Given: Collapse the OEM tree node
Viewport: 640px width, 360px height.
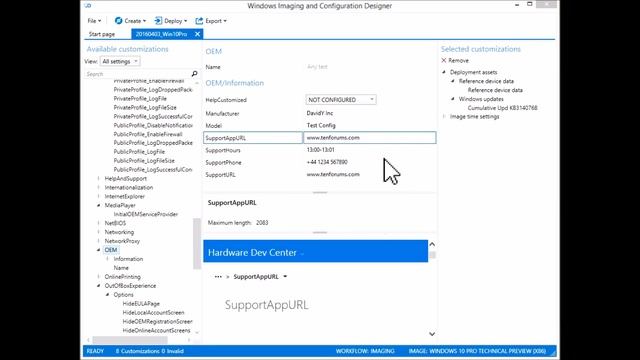Looking at the screenshot, I should (98, 250).
